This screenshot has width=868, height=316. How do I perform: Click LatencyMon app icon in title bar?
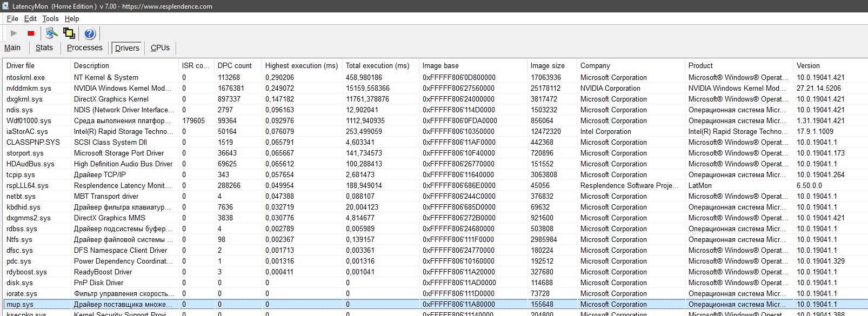click(5, 6)
